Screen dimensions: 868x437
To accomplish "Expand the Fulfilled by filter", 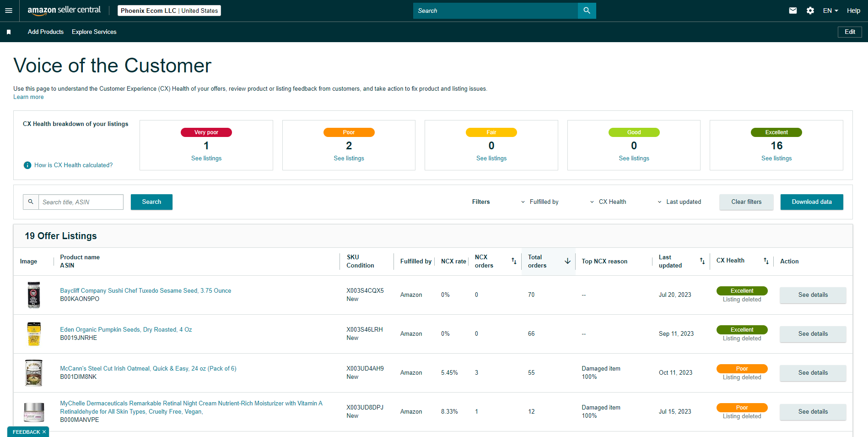I will (x=540, y=202).
